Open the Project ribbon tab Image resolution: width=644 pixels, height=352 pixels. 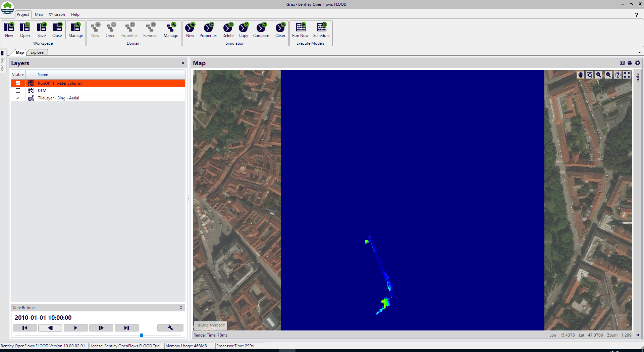(x=23, y=14)
